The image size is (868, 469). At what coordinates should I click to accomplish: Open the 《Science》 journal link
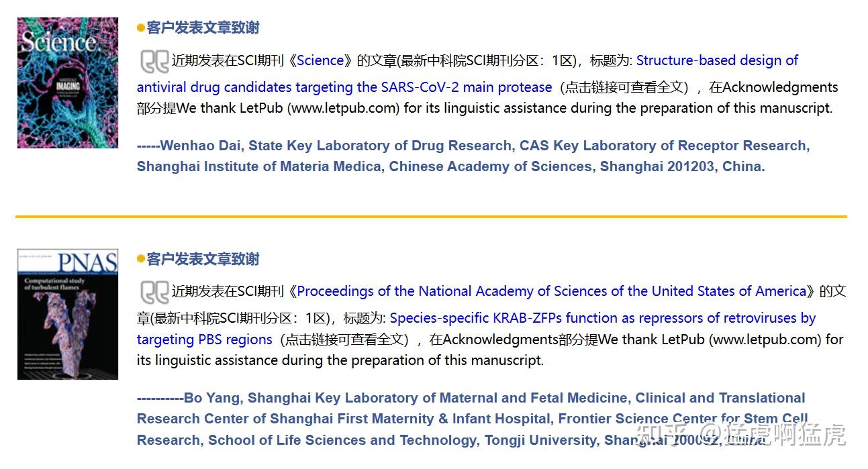pyautogui.click(x=320, y=60)
